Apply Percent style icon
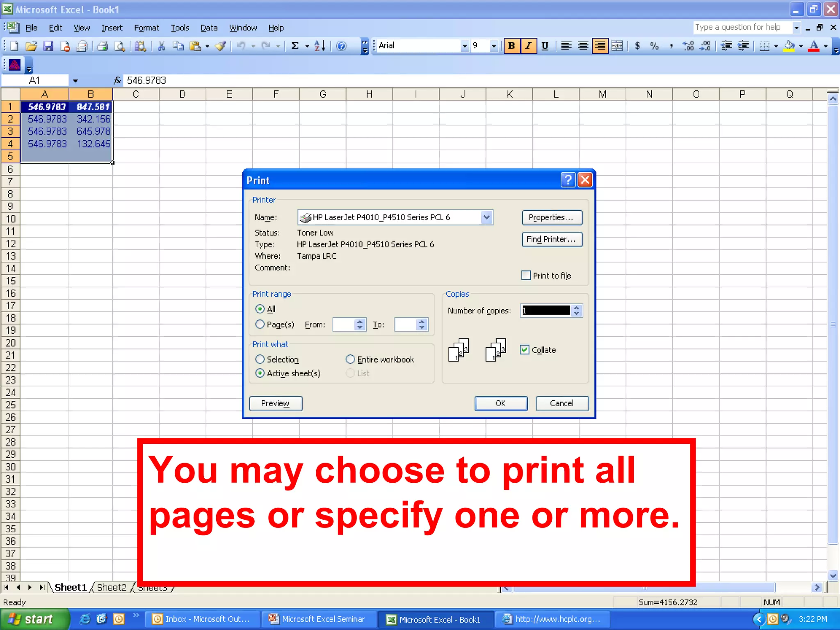The width and height of the screenshot is (840, 630). click(654, 46)
